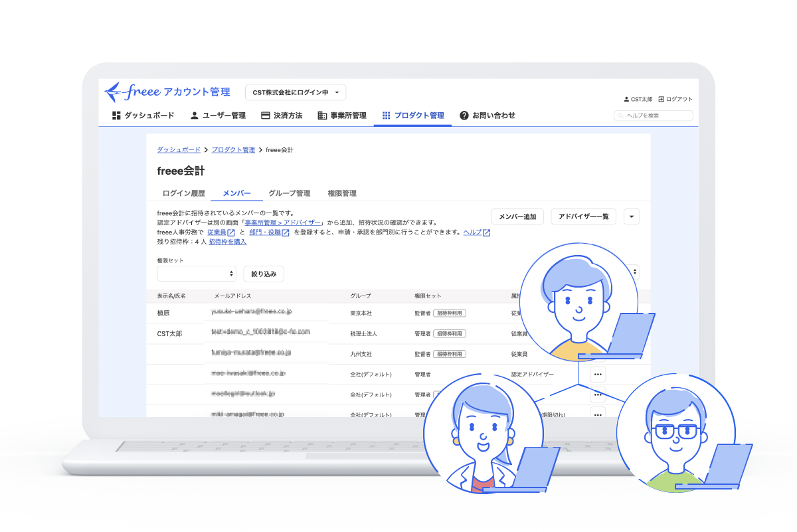The height and width of the screenshot is (532, 797).
Task: Click the freee bird logo
Action: [x=114, y=91]
